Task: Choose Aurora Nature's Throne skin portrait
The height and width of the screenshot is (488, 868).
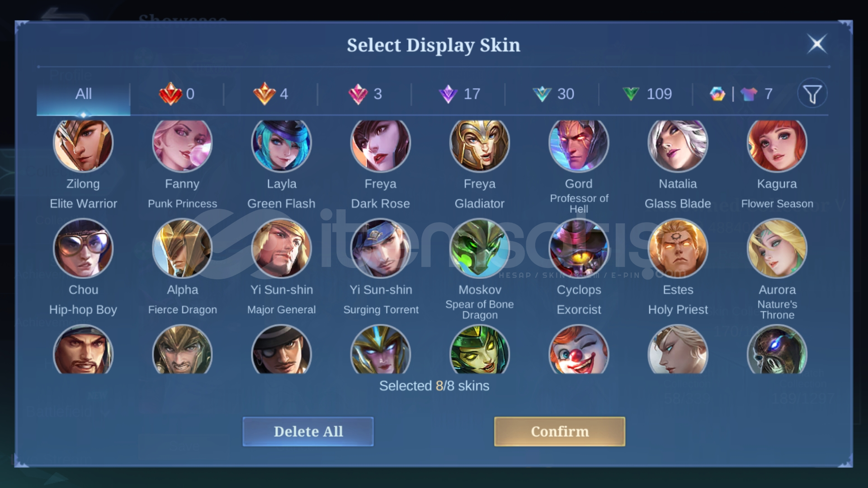Action: click(x=777, y=249)
